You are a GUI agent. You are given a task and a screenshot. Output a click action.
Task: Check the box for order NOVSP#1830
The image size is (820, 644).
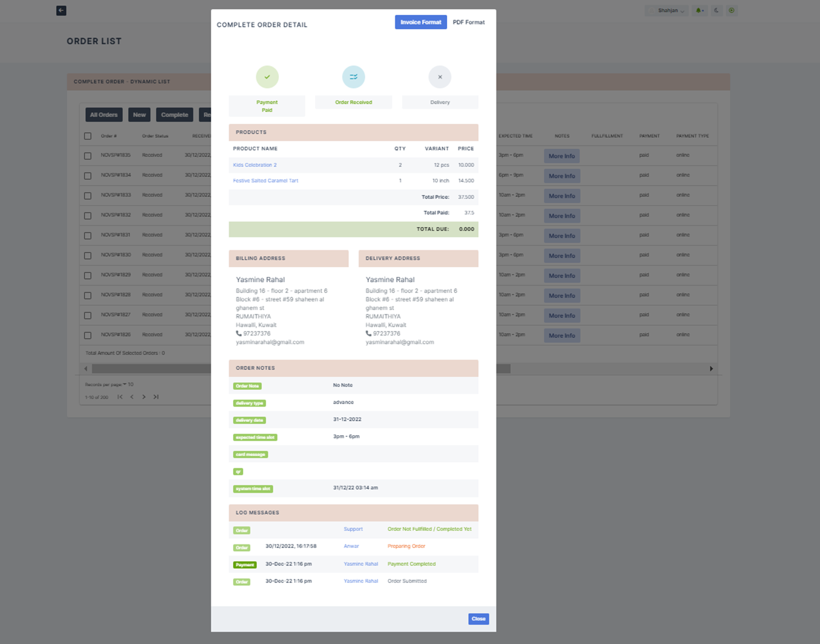88,255
